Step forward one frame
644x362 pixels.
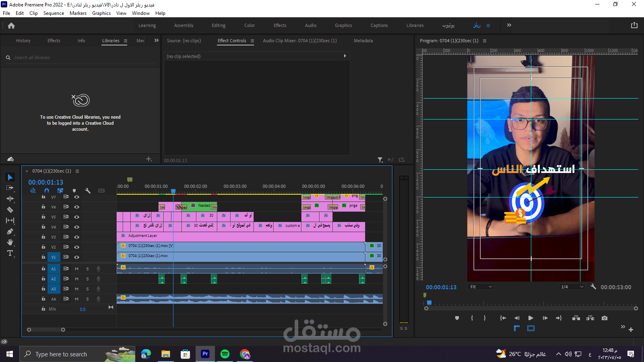pyautogui.click(x=545, y=318)
